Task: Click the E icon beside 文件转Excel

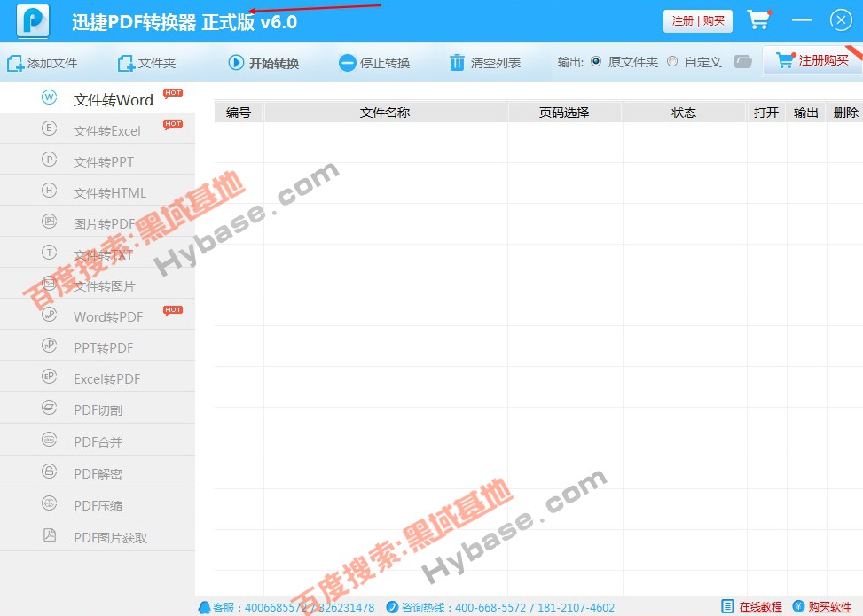Action: pyautogui.click(x=49, y=129)
